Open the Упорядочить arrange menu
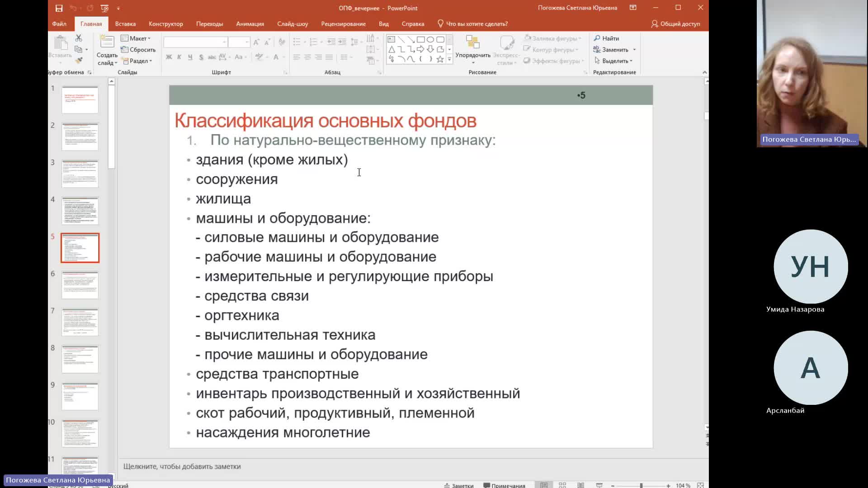The height and width of the screenshot is (488, 868). click(x=473, y=50)
